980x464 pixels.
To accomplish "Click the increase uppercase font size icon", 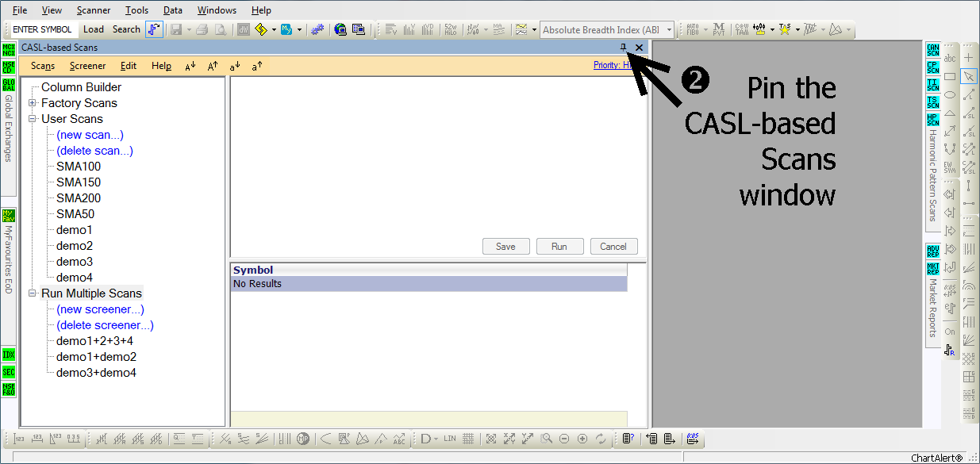I will pyautogui.click(x=213, y=67).
